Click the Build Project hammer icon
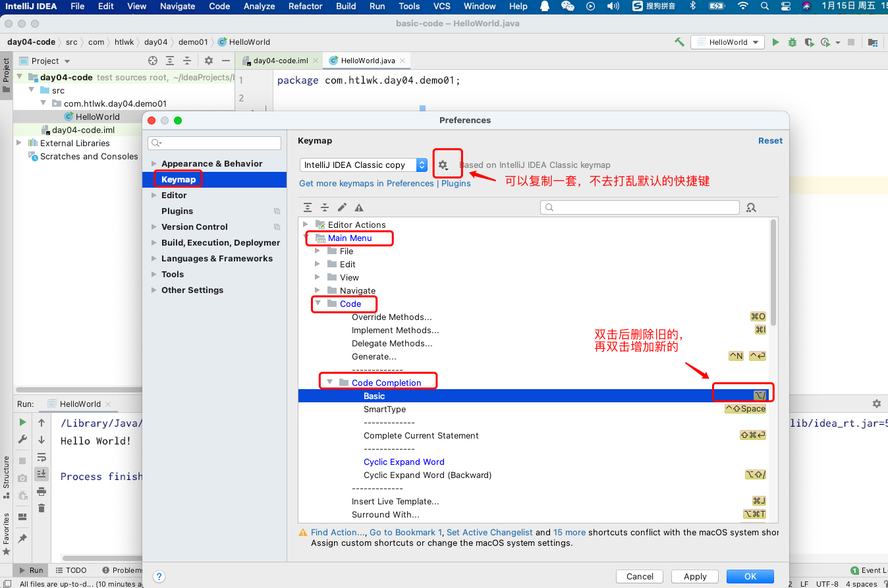Image resolution: width=888 pixels, height=588 pixels. (x=679, y=42)
